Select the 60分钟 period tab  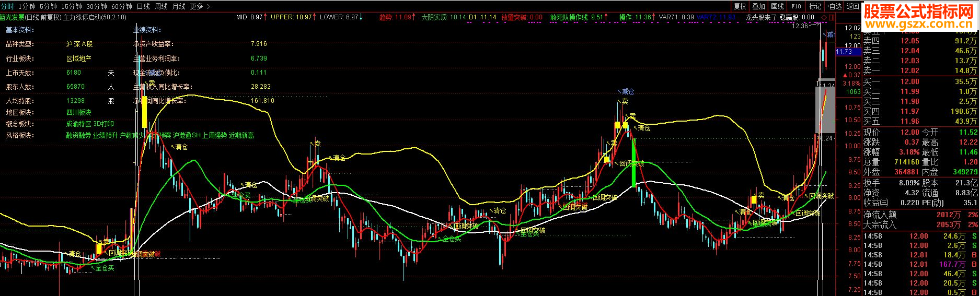[122, 6]
